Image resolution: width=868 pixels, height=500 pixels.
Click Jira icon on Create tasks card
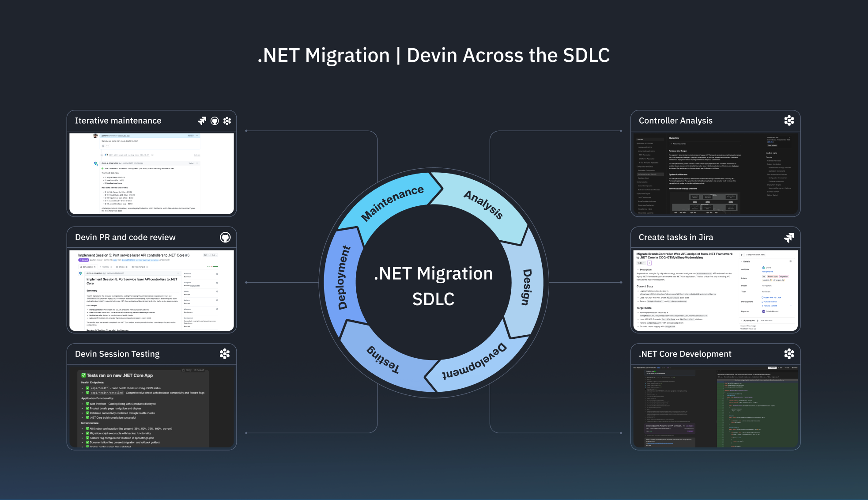point(789,238)
